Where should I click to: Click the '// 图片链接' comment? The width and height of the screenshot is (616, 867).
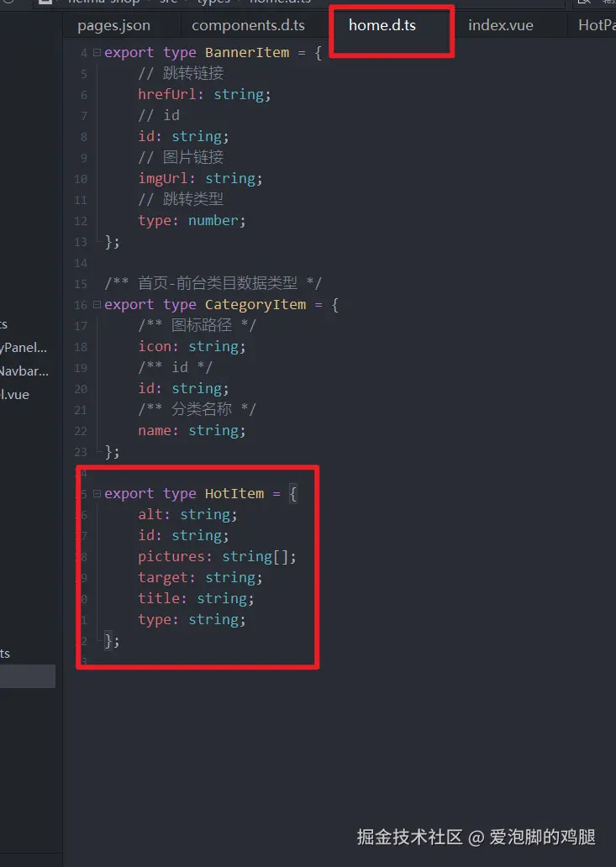[x=181, y=158]
